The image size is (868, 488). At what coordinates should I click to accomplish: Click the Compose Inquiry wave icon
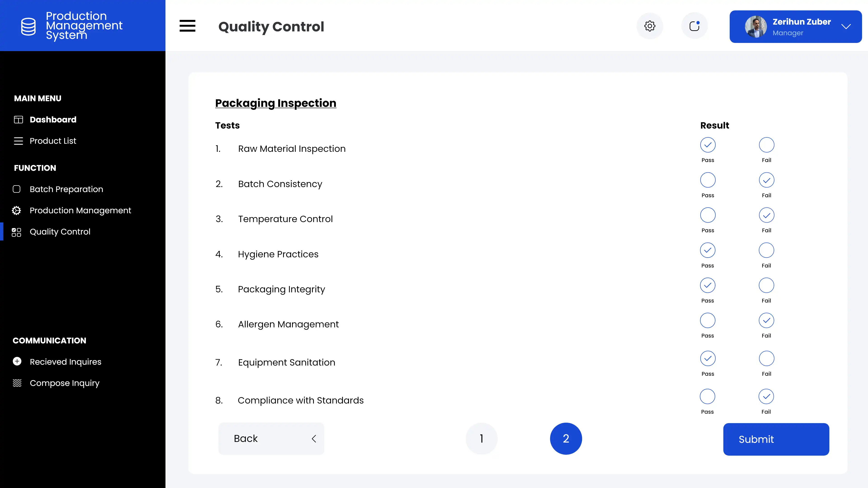coord(17,383)
